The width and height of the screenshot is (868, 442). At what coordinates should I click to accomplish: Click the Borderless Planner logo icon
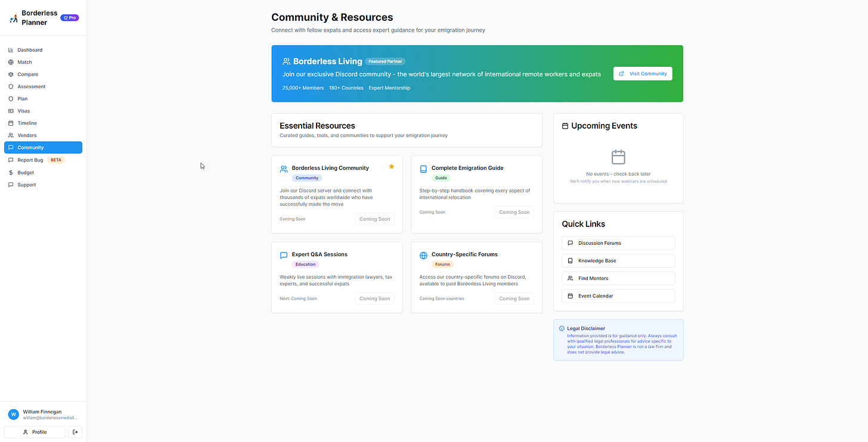pyautogui.click(x=13, y=18)
